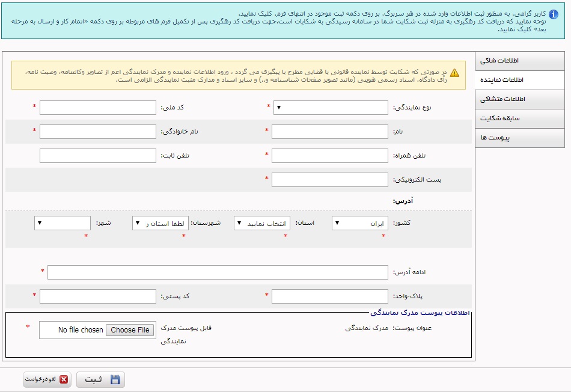This screenshot has width=571, height=392.
Task: Click the تلفن ثابت input field
Action: coord(98,156)
